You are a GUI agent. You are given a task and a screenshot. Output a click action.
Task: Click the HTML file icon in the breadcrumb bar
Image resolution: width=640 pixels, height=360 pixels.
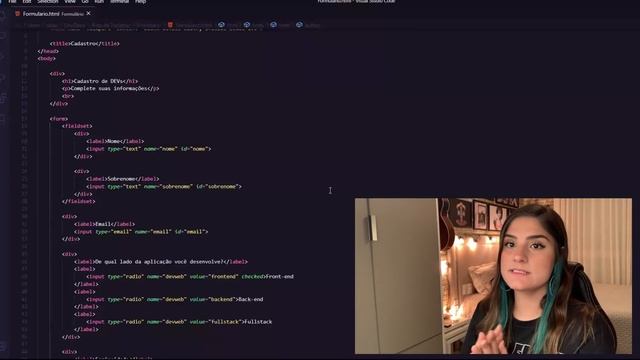tap(170, 25)
